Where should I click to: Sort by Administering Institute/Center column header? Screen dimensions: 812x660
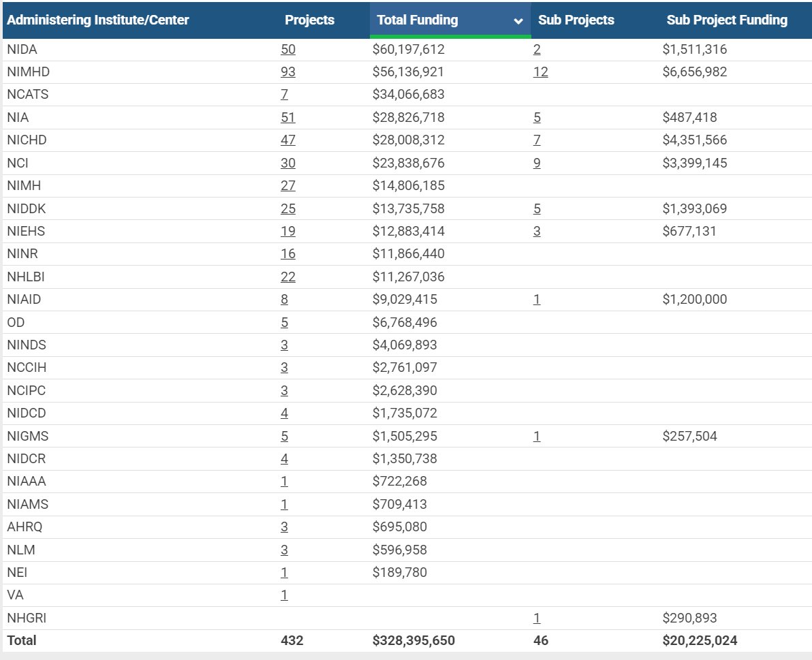(x=98, y=20)
